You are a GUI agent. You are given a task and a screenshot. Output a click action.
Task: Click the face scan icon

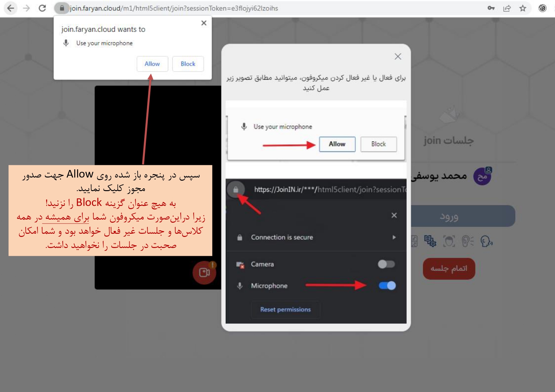pos(449,241)
